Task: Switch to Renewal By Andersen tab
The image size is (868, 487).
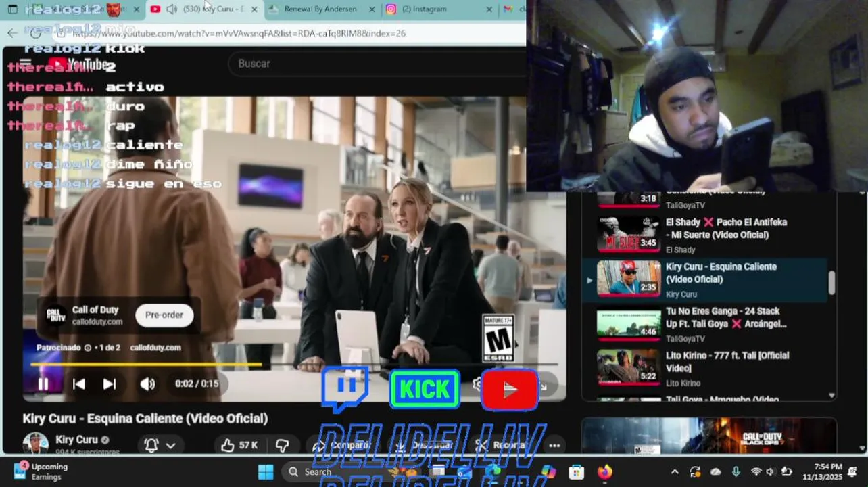Action: (x=321, y=9)
